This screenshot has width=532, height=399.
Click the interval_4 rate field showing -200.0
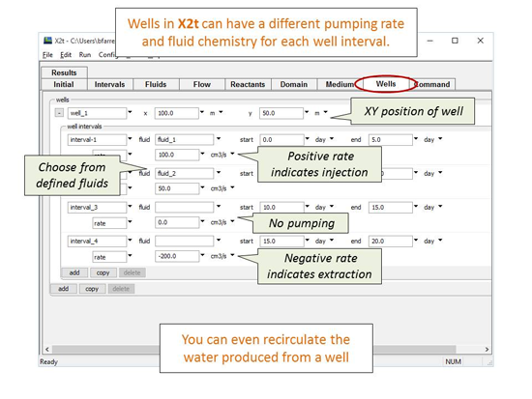177,256
